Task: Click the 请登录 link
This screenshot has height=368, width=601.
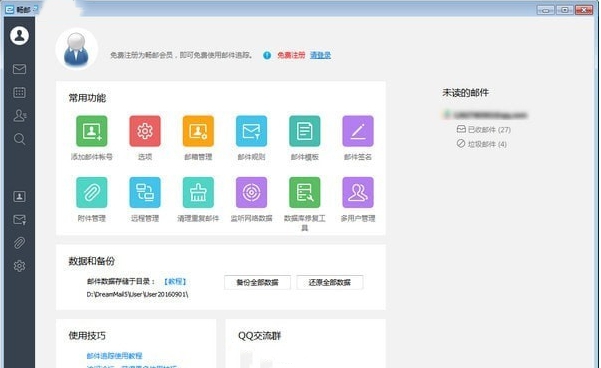Action: [x=320, y=55]
